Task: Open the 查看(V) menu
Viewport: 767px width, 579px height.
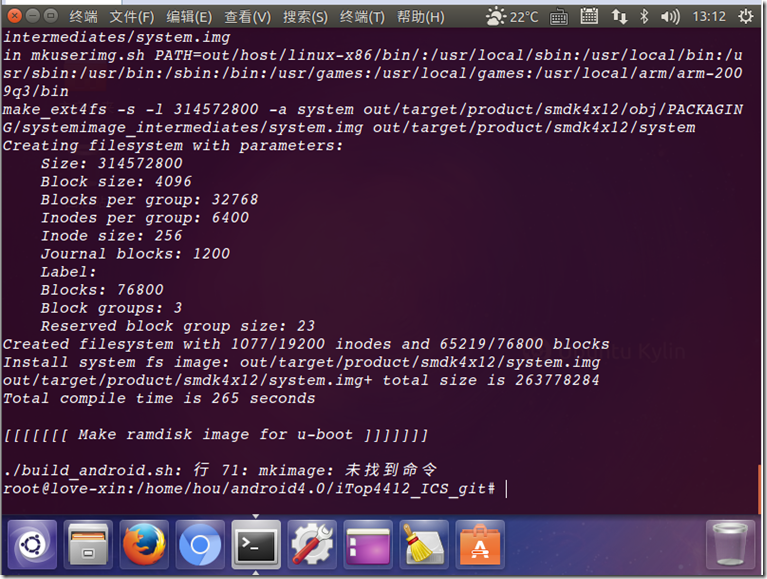Action: (247, 17)
